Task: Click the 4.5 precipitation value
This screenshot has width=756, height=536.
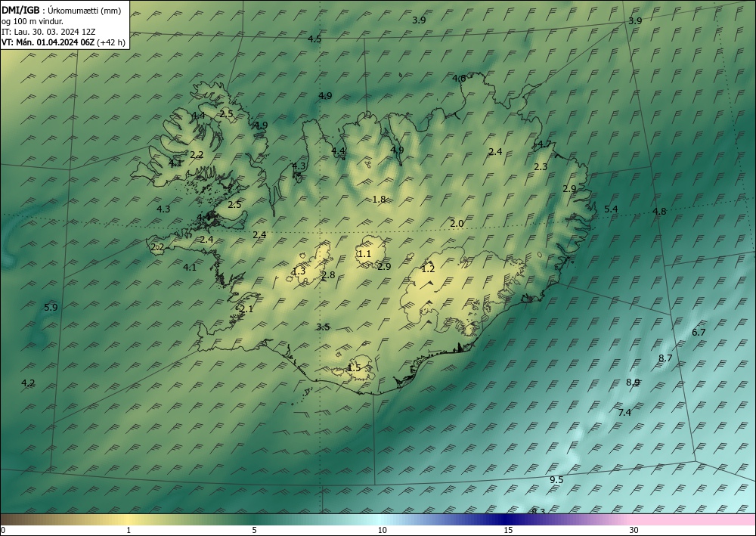Action: coord(314,39)
